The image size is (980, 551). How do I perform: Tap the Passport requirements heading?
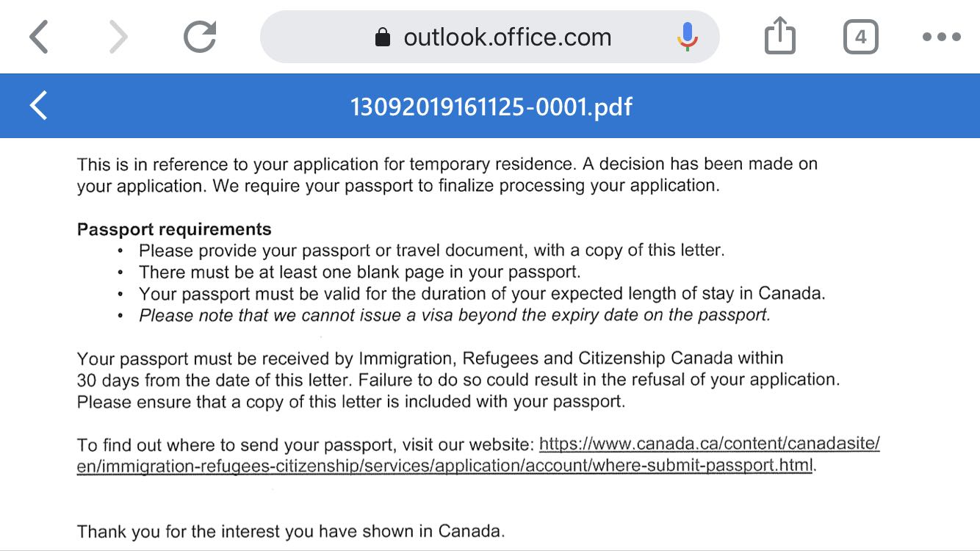174,229
